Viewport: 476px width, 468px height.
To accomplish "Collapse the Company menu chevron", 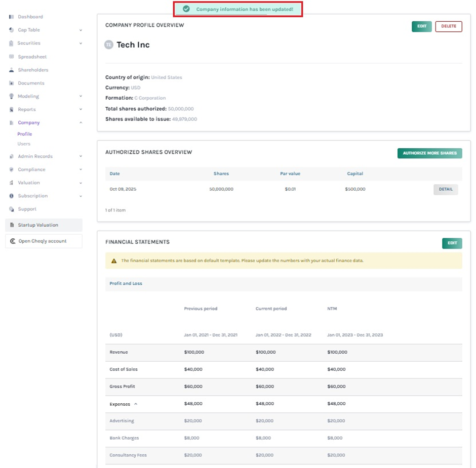I will pos(81,122).
